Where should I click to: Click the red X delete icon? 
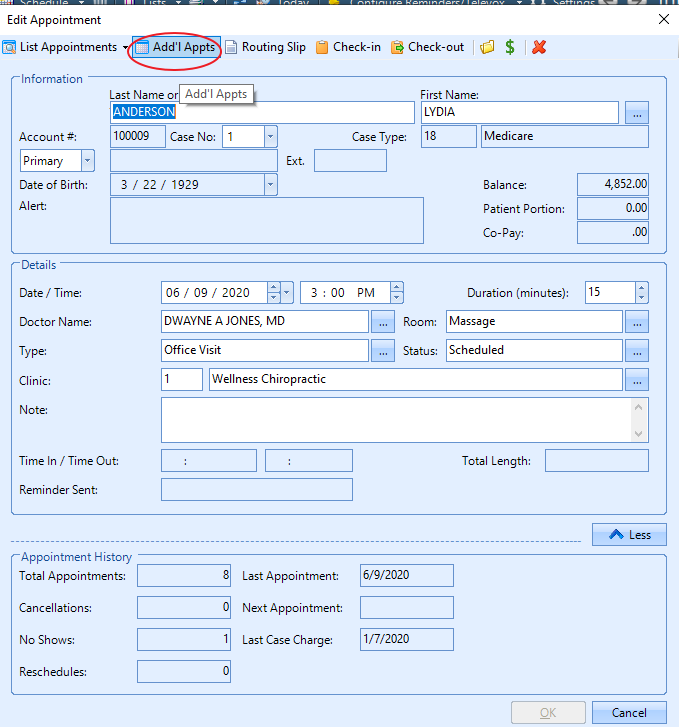pyautogui.click(x=539, y=47)
